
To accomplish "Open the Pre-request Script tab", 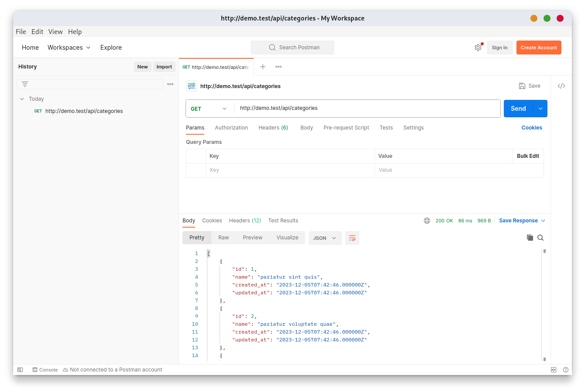I will (x=346, y=128).
